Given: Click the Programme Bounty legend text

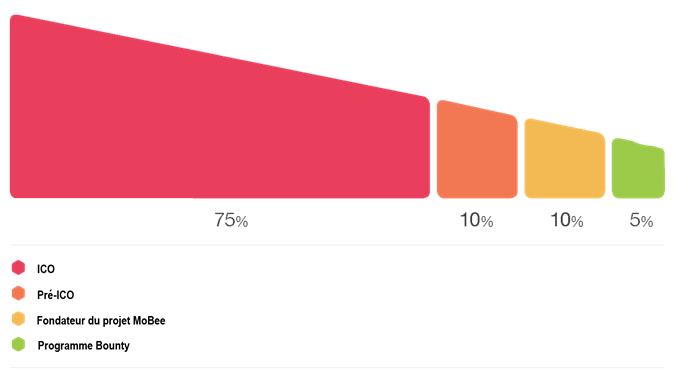Looking at the screenshot, I should (84, 346).
